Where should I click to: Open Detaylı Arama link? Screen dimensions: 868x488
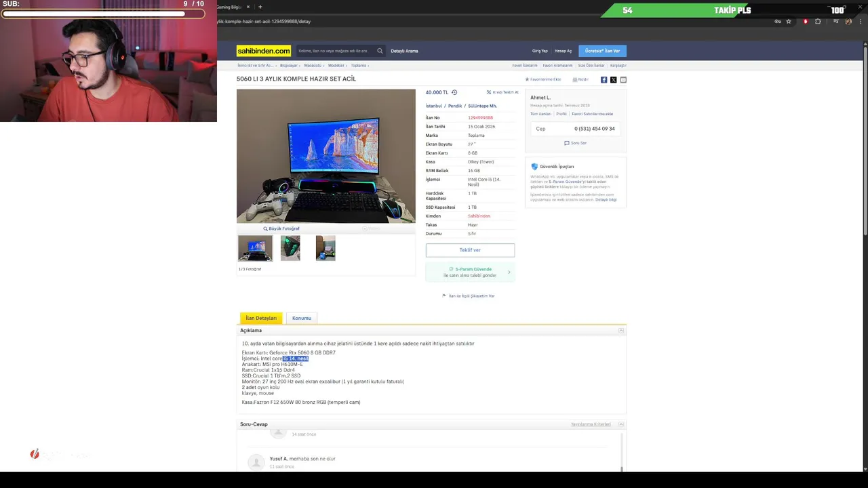click(404, 51)
